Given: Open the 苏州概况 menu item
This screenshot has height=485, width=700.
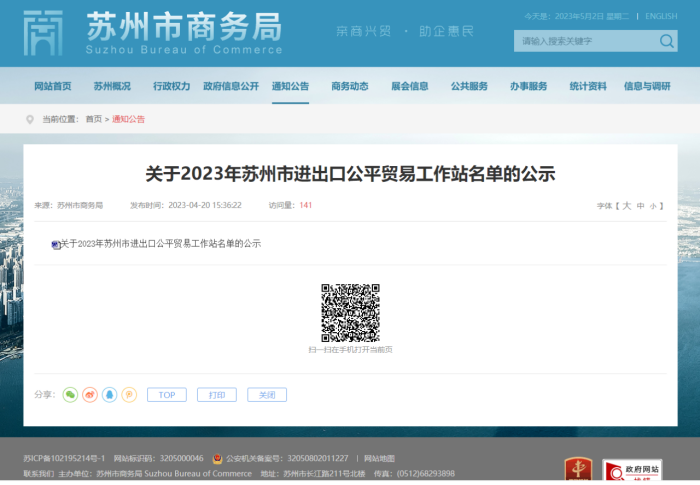Looking at the screenshot, I should click(x=112, y=86).
